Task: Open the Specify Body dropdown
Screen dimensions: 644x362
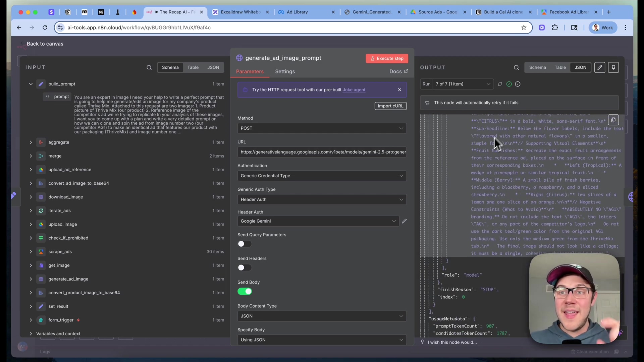Action: click(x=322, y=340)
